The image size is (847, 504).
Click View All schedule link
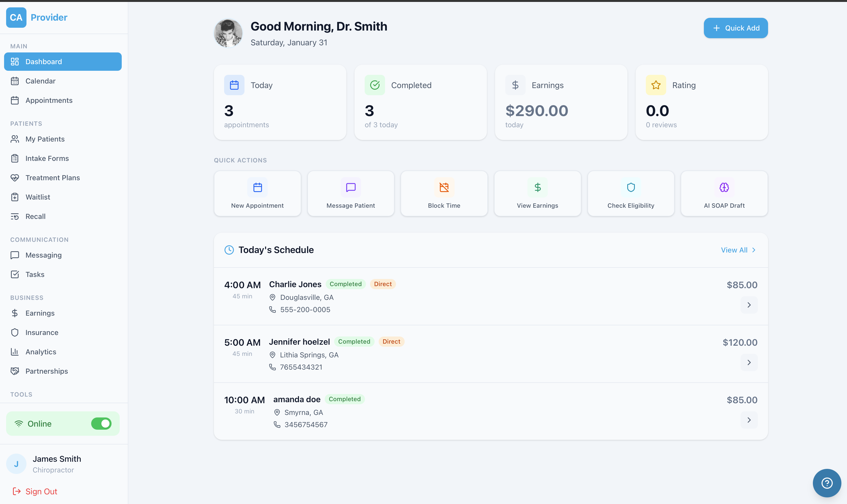pos(738,250)
